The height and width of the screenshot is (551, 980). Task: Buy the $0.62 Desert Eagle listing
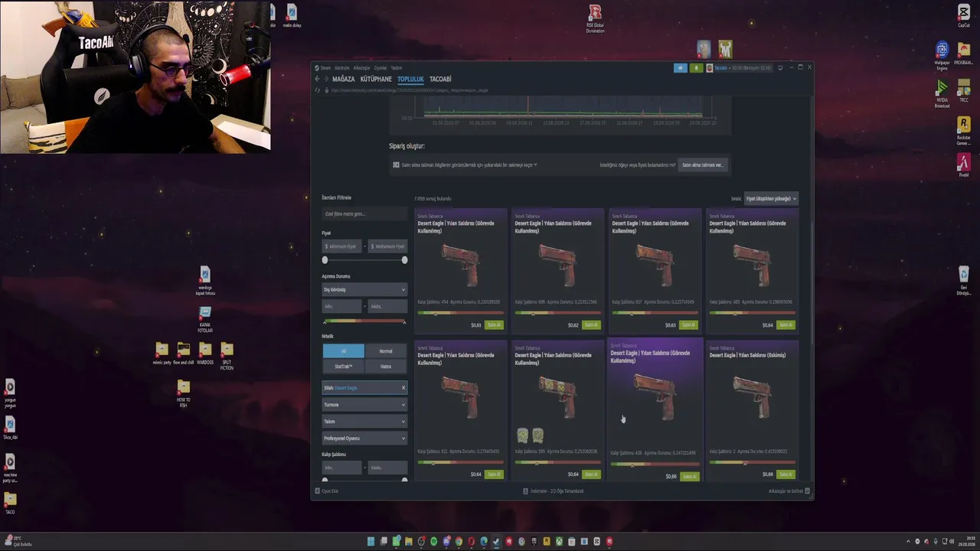click(x=591, y=325)
